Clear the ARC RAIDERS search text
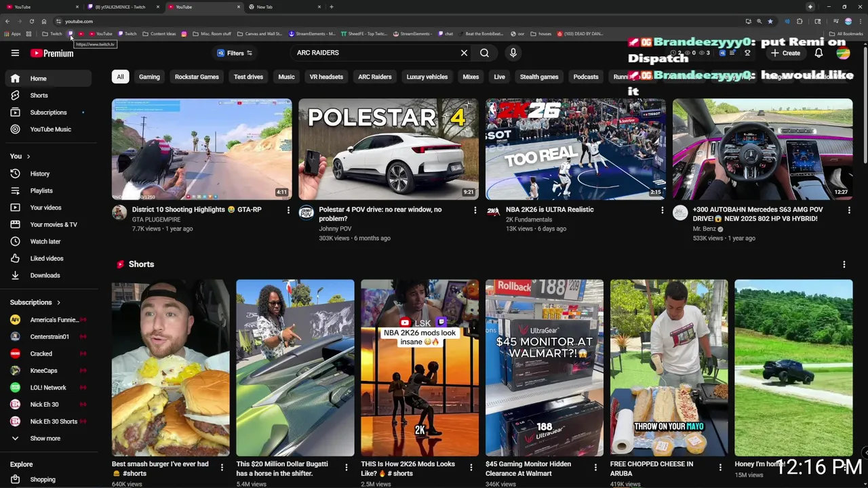Image resolution: width=868 pixels, height=488 pixels. (464, 53)
